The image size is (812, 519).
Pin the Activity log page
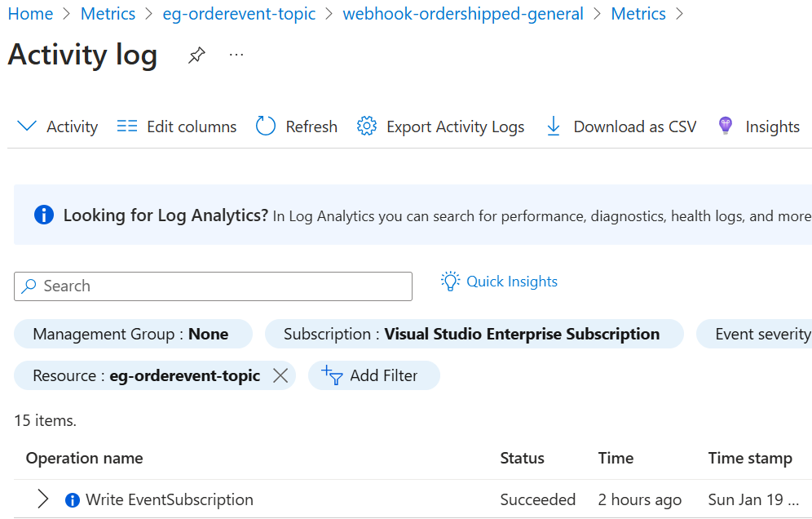point(196,55)
